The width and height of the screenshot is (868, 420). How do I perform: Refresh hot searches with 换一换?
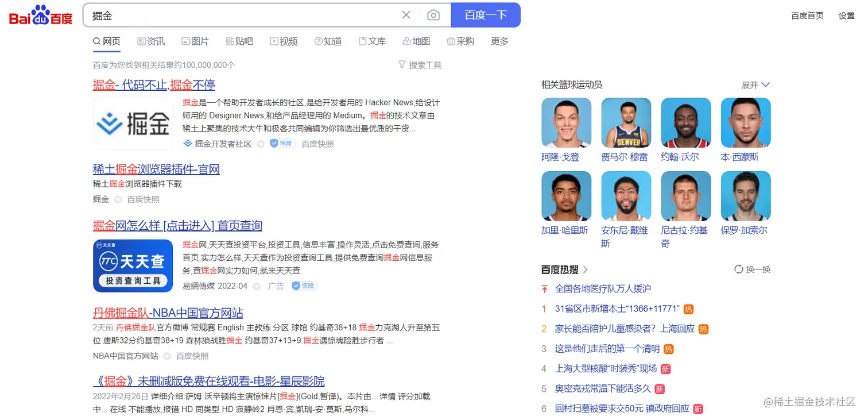point(752,269)
